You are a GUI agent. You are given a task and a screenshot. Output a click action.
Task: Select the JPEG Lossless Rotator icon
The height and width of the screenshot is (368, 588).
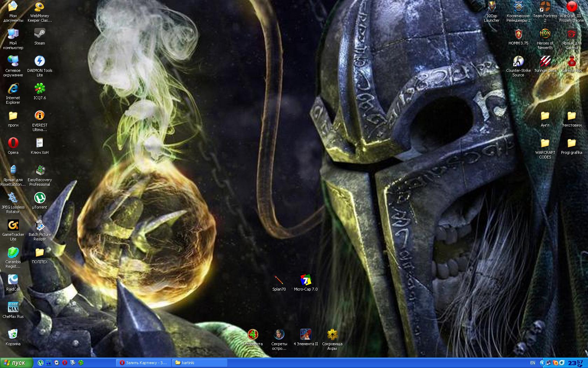tap(13, 203)
